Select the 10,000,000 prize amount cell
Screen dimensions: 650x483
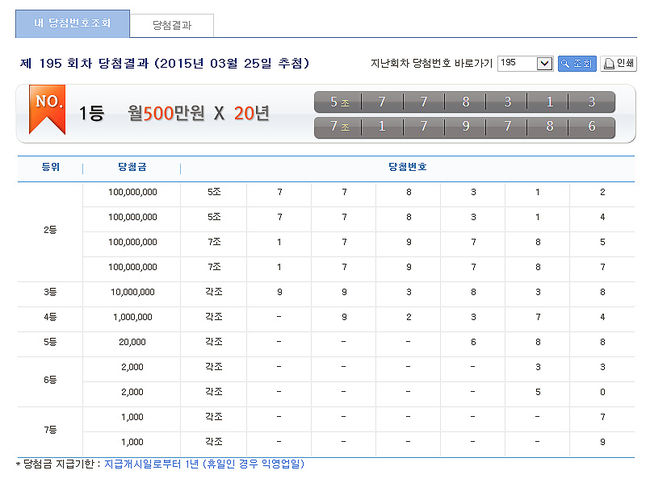point(132,292)
